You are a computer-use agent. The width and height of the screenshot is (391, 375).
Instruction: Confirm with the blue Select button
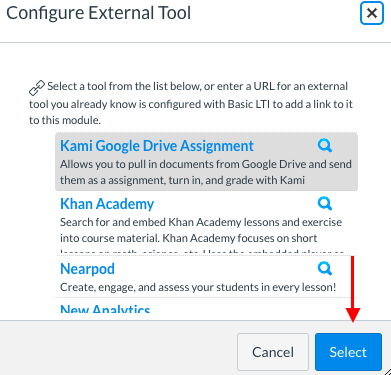tap(348, 352)
